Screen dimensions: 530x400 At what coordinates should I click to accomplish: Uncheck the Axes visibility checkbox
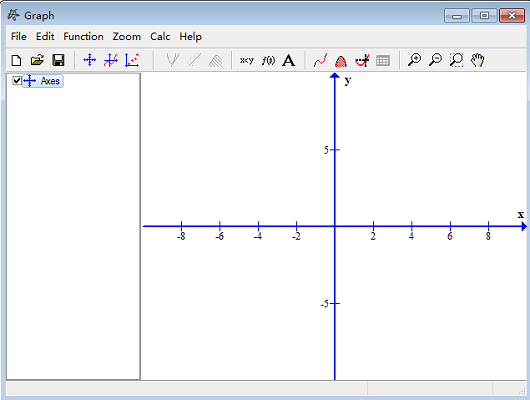[x=17, y=80]
